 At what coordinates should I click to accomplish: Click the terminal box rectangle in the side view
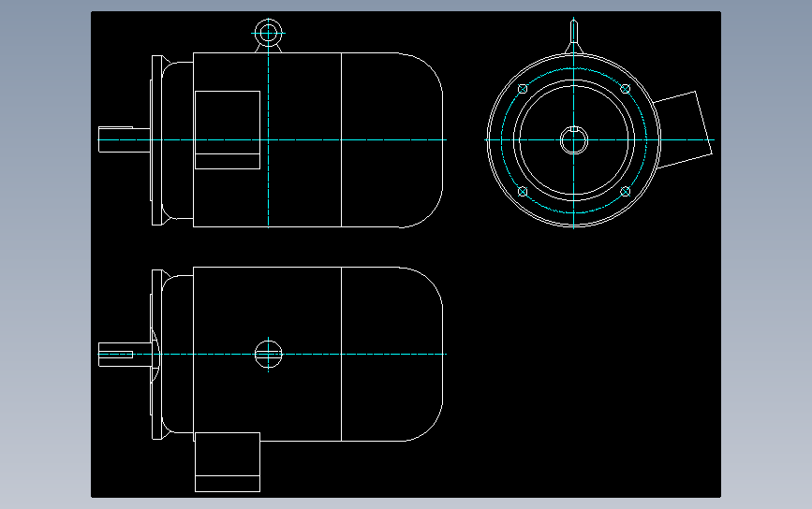(x=228, y=130)
